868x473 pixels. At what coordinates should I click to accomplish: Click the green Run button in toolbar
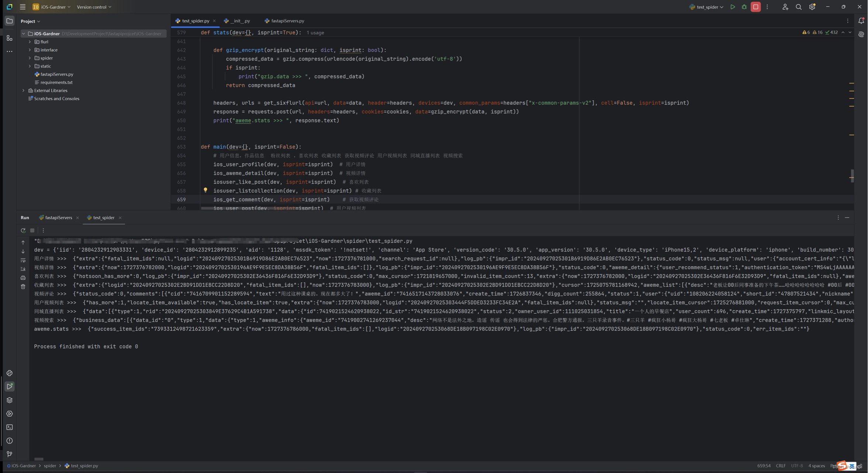[733, 7]
